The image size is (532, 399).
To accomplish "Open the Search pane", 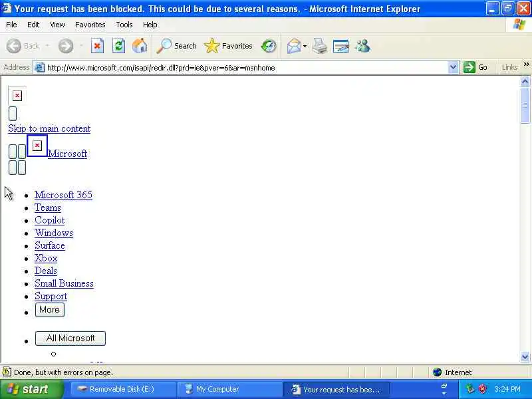I will [x=176, y=46].
